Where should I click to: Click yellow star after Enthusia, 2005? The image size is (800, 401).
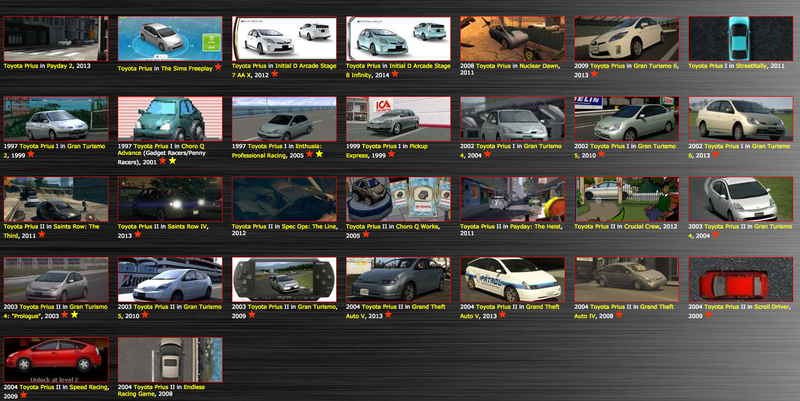pos(319,154)
